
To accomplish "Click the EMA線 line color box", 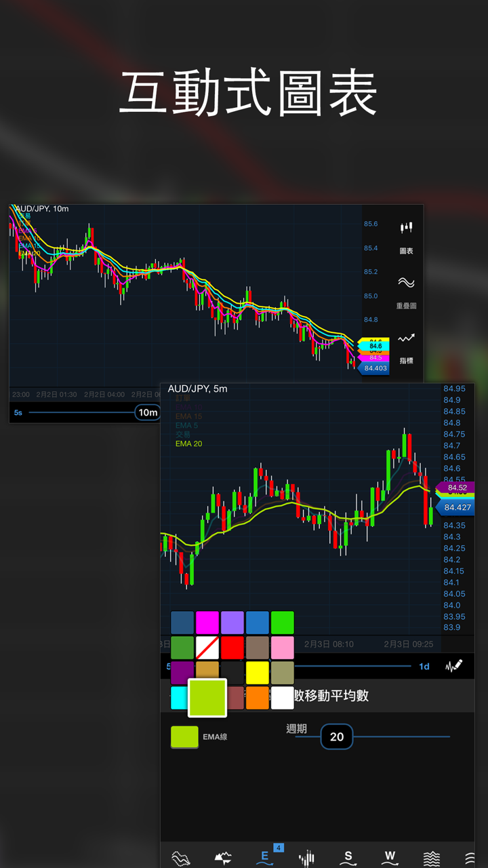I will click(184, 736).
